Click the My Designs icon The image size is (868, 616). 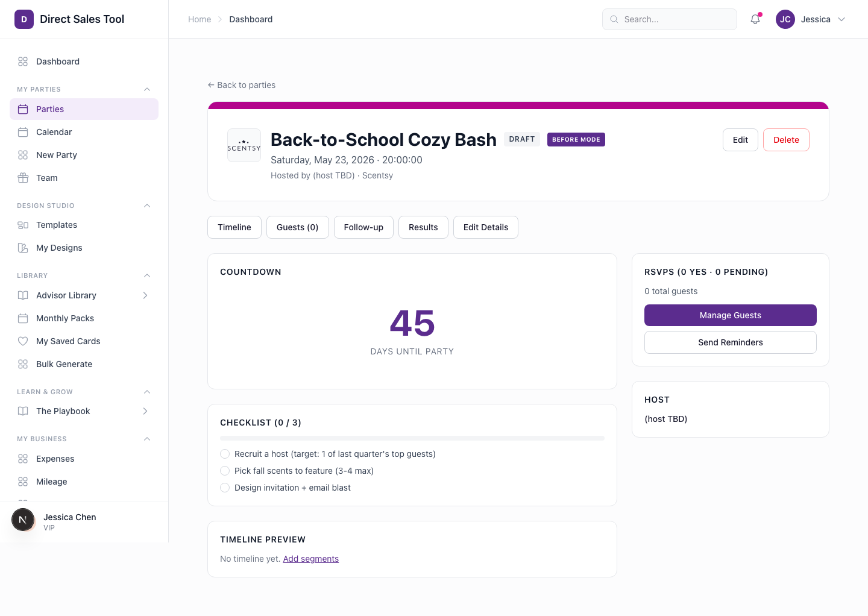23,248
